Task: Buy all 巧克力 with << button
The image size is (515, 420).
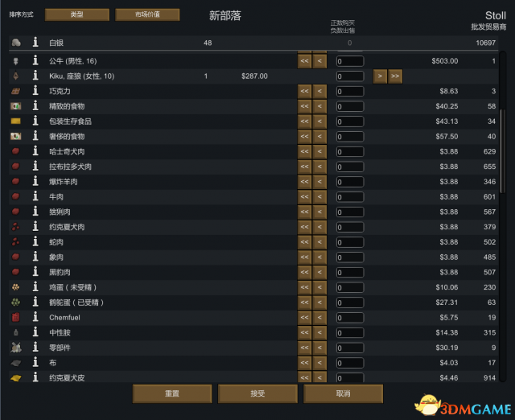Action: pos(304,91)
